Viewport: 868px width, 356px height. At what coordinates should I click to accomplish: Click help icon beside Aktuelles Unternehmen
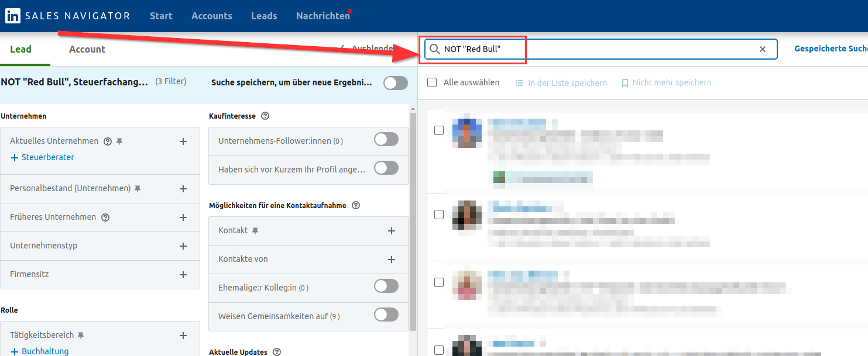pyautogui.click(x=107, y=141)
